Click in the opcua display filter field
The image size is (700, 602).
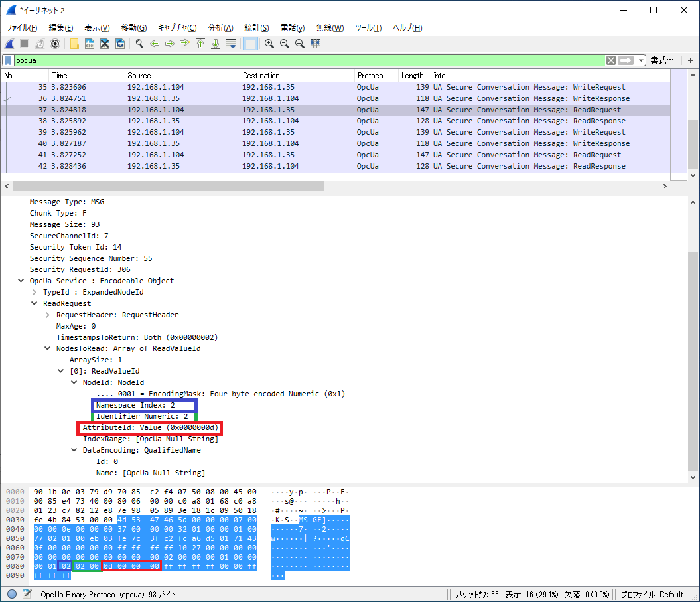310,60
